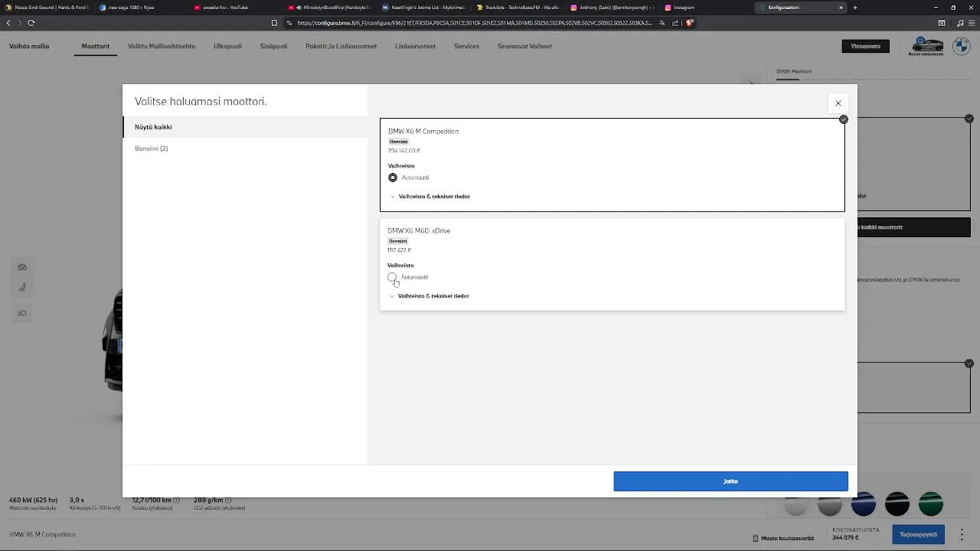Open the Services navigation item
Viewport: 980px width, 551px height.
(x=466, y=46)
